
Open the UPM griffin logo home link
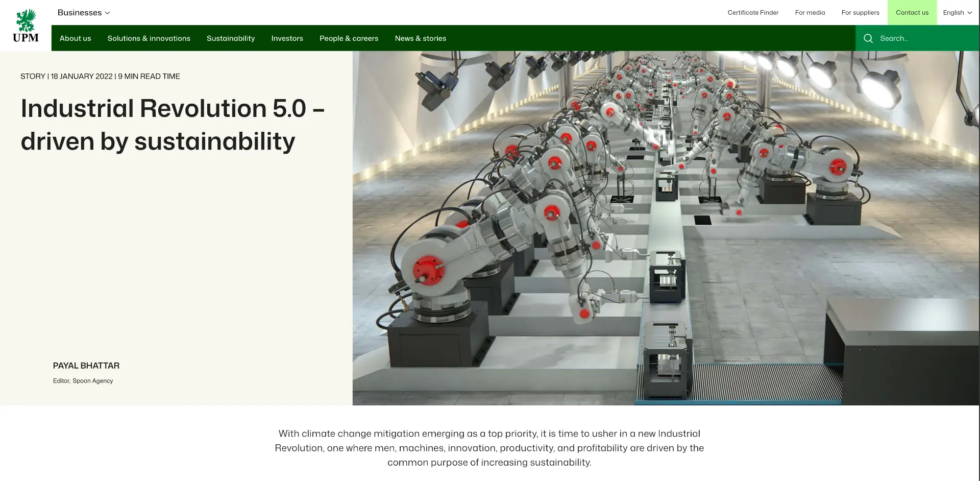[26, 26]
